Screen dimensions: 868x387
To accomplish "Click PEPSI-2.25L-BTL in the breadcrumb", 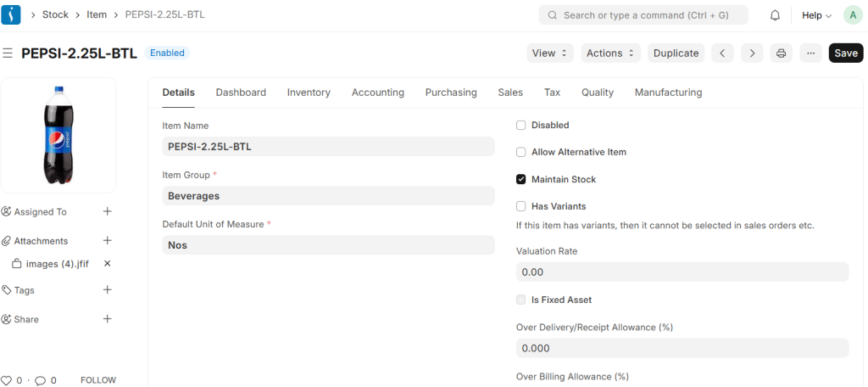I will (165, 15).
